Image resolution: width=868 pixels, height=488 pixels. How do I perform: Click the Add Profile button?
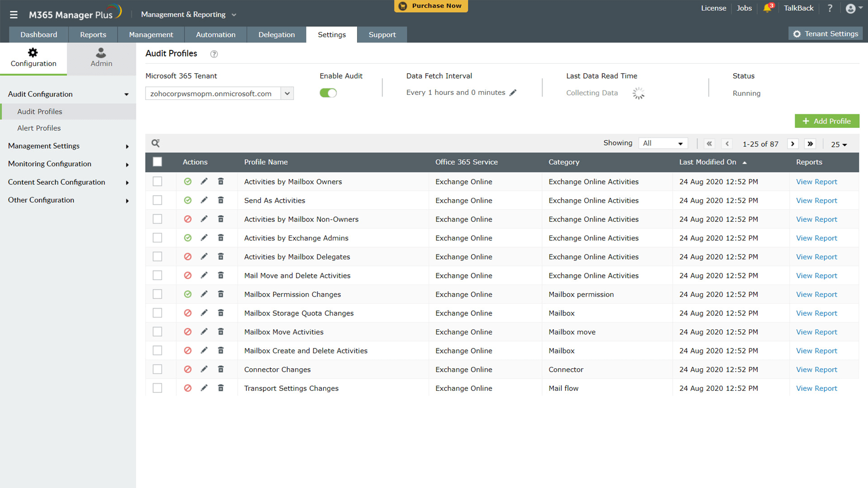coord(826,121)
